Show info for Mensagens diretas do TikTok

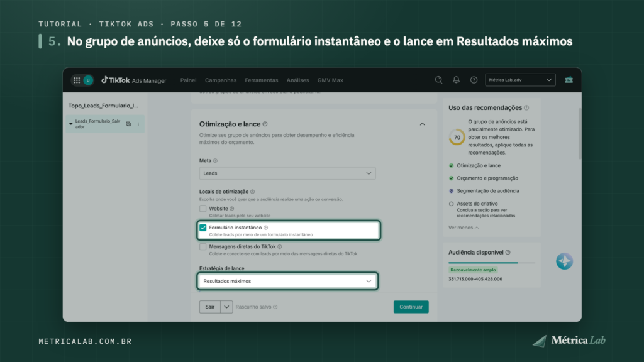280,246
